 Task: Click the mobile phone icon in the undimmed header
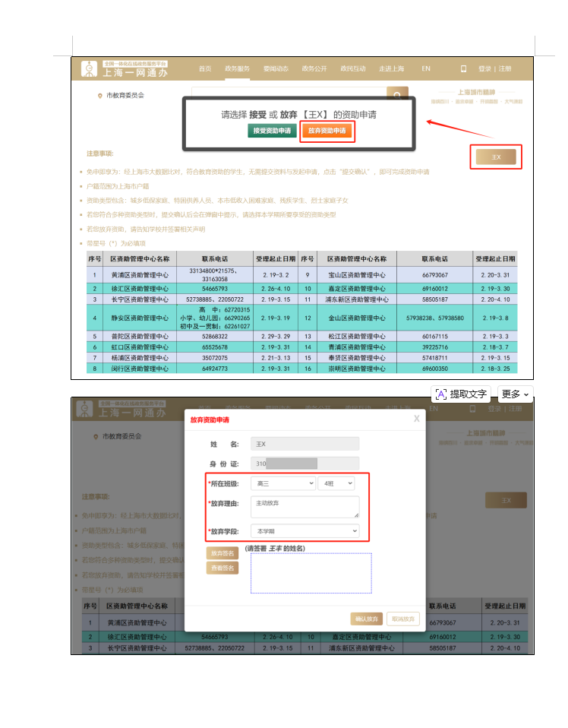tap(463, 68)
